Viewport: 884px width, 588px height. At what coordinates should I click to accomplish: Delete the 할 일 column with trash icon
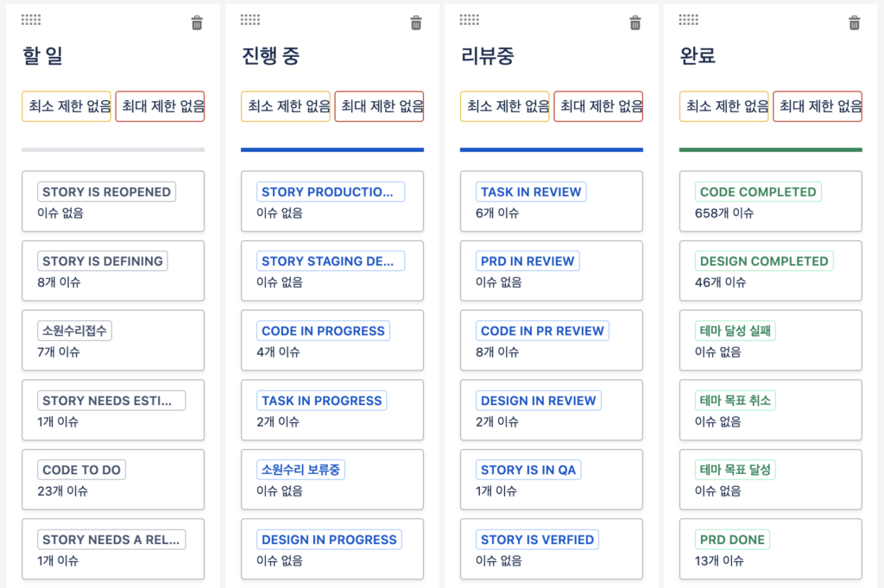(x=197, y=23)
